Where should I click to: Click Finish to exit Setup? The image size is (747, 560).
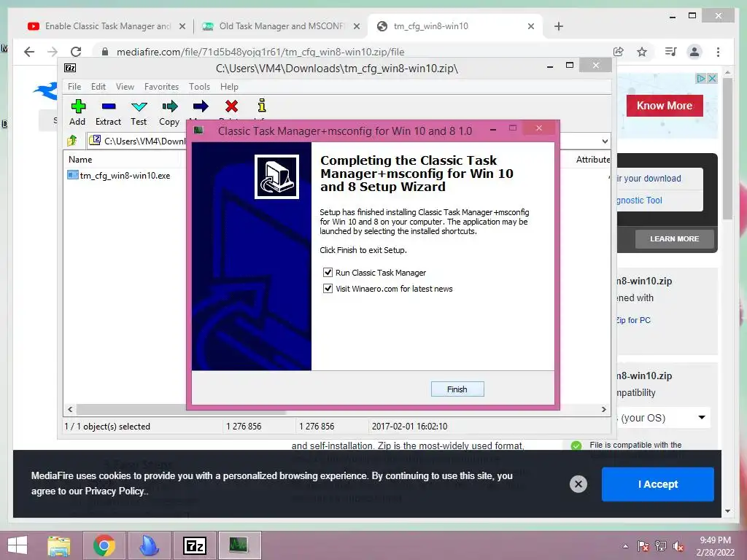[457, 389]
